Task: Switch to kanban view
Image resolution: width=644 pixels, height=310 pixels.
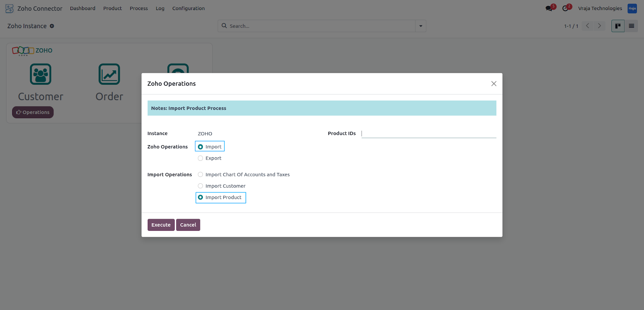Action: (618, 26)
